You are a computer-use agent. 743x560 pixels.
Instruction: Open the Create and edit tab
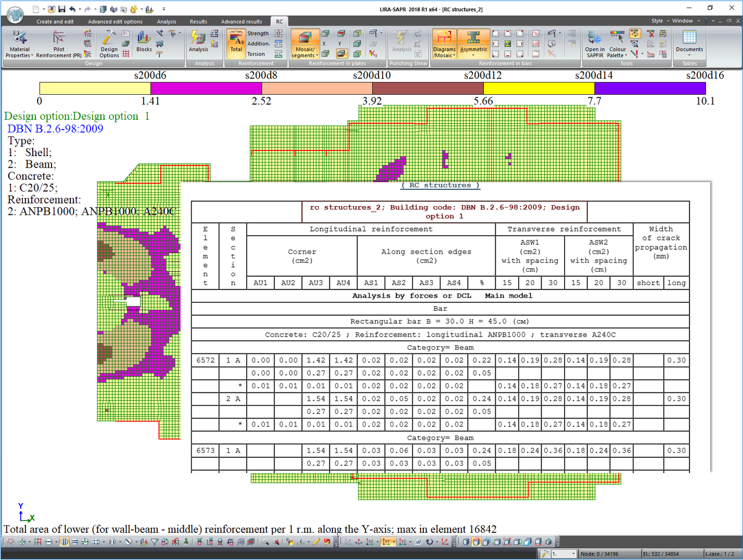(55, 21)
